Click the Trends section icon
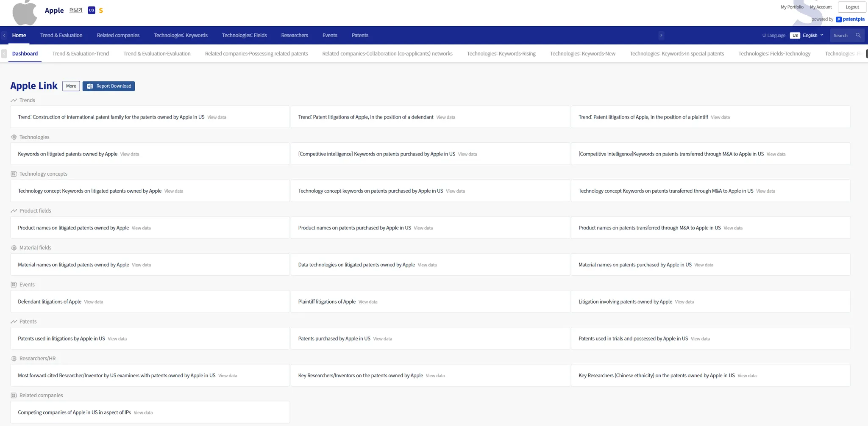The width and height of the screenshot is (868, 426). tap(14, 100)
